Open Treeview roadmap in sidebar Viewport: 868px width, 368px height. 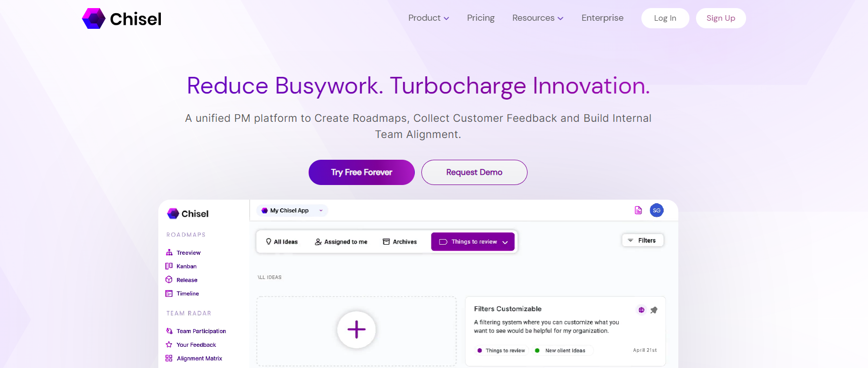click(x=188, y=253)
